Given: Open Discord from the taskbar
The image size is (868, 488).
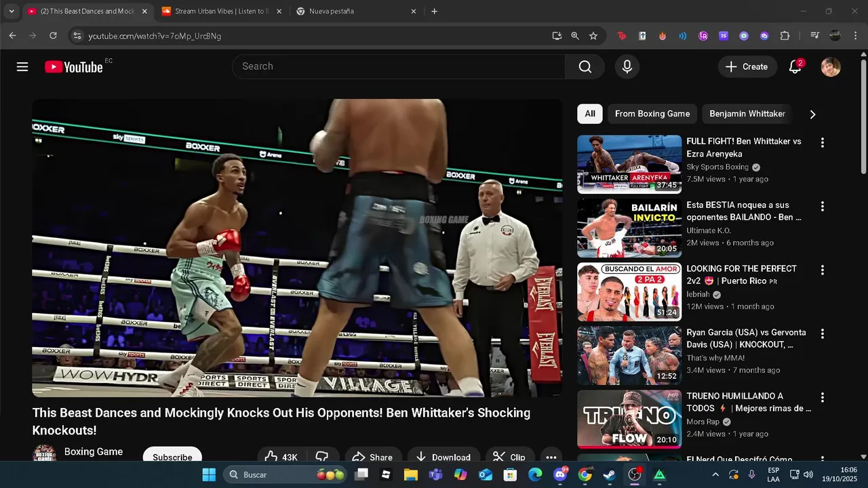Looking at the screenshot, I should point(560,474).
